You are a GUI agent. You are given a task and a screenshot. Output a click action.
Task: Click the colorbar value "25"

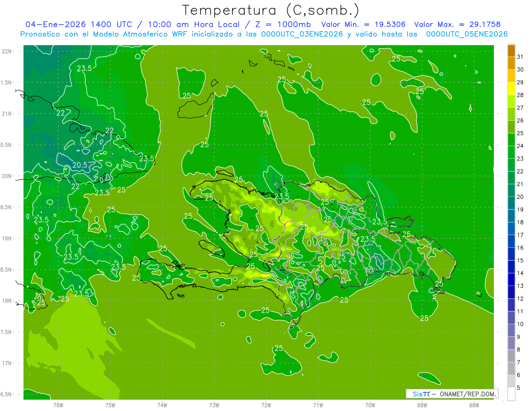[520, 133]
